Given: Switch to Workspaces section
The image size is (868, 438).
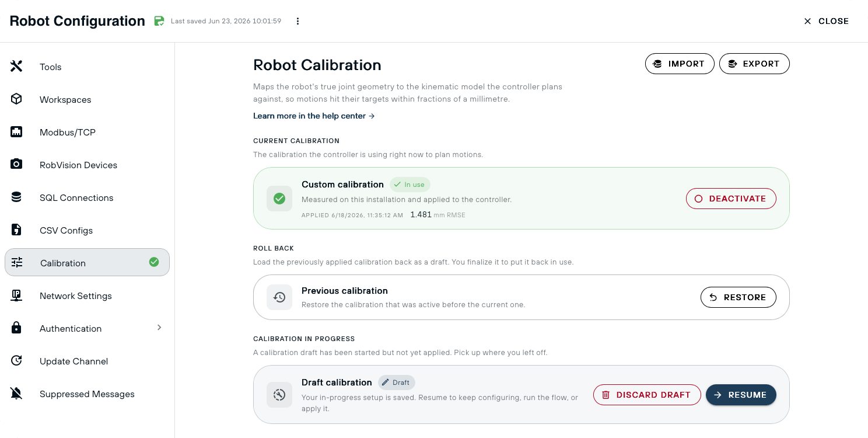Looking at the screenshot, I should click(x=87, y=99).
